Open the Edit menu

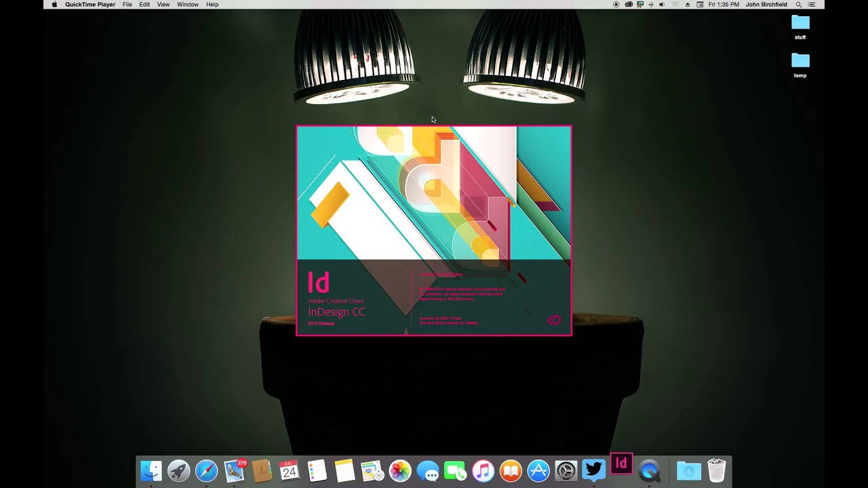144,4
